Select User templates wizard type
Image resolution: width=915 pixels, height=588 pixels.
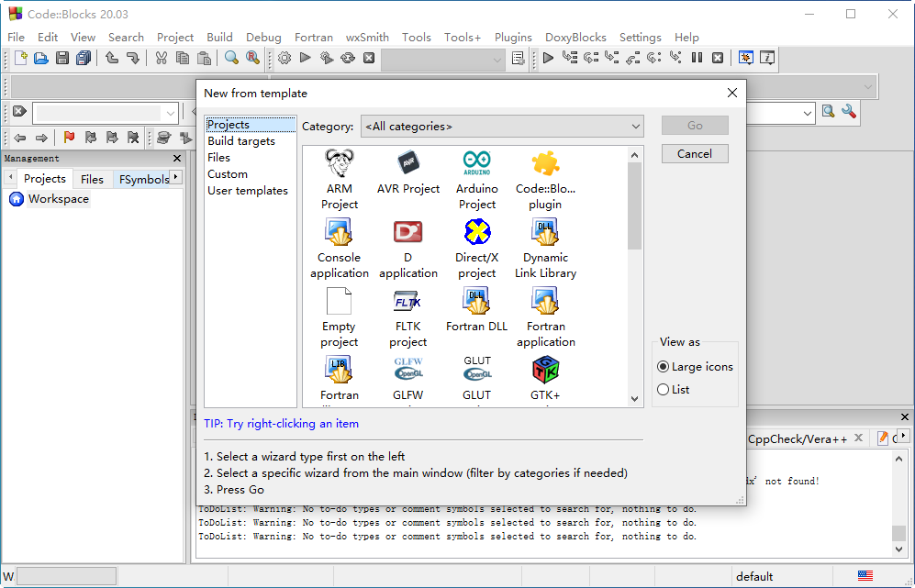[x=248, y=191]
